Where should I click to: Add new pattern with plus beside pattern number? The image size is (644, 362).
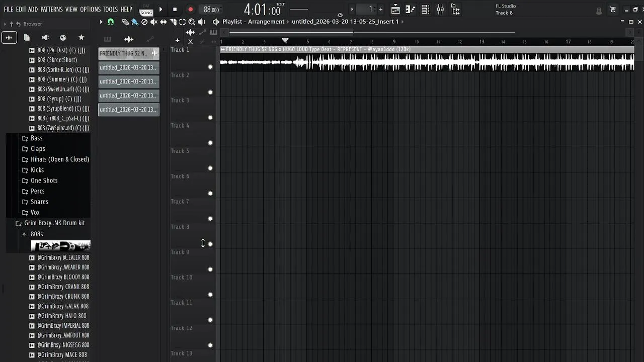[x=380, y=9]
